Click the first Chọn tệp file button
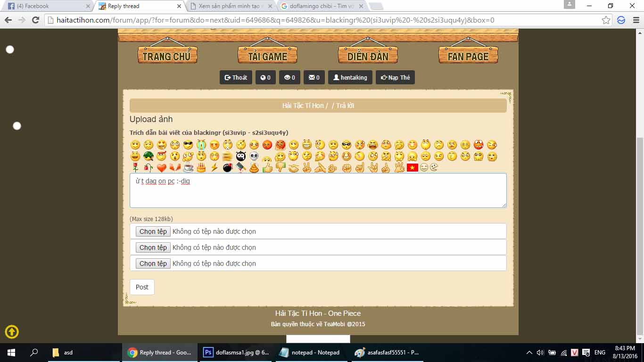Image resolution: width=644 pixels, height=362 pixels. click(x=153, y=231)
